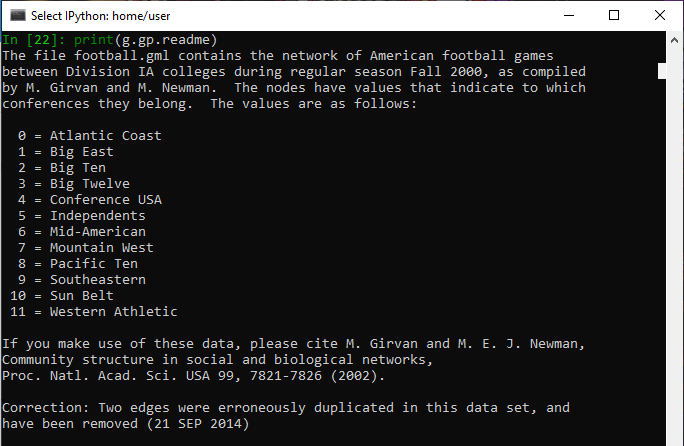Click the "Western Athletic" conference entry

(113, 312)
